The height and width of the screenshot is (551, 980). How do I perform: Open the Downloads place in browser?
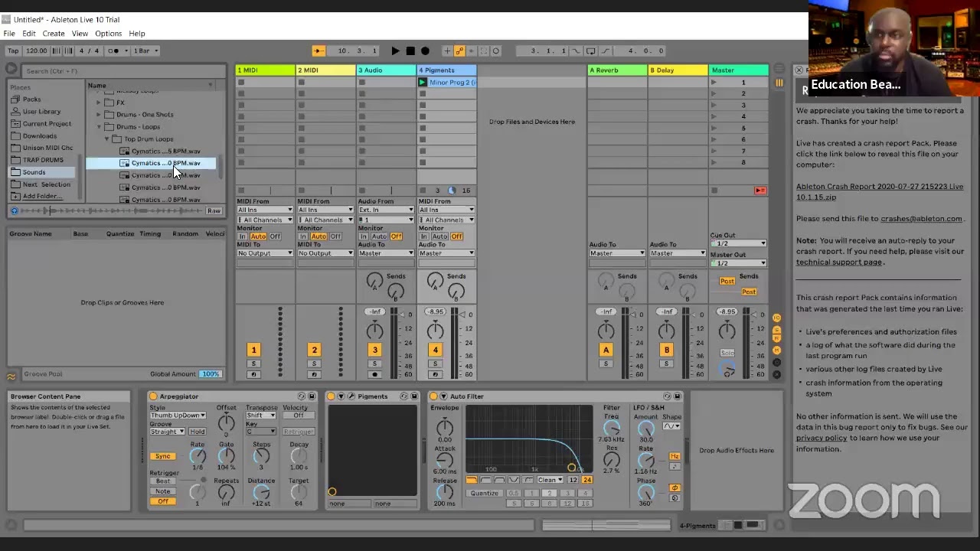(39, 136)
